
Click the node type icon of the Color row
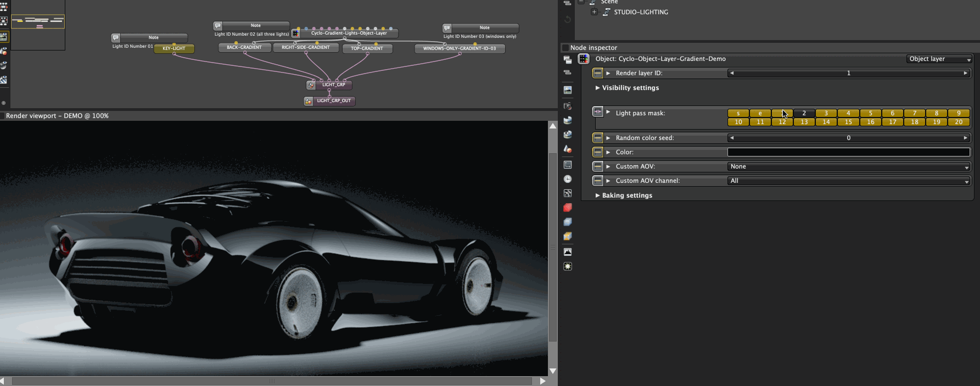pyautogui.click(x=597, y=152)
